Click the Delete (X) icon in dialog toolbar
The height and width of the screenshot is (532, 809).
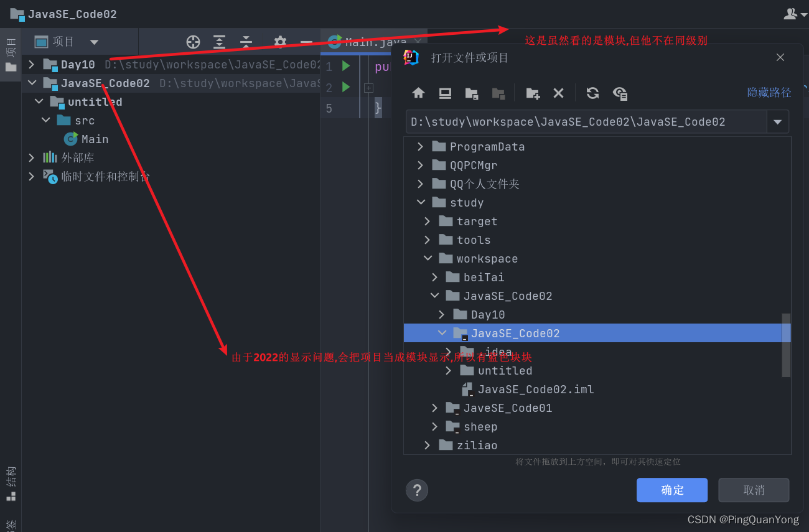pyautogui.click(x=558, y=93)
